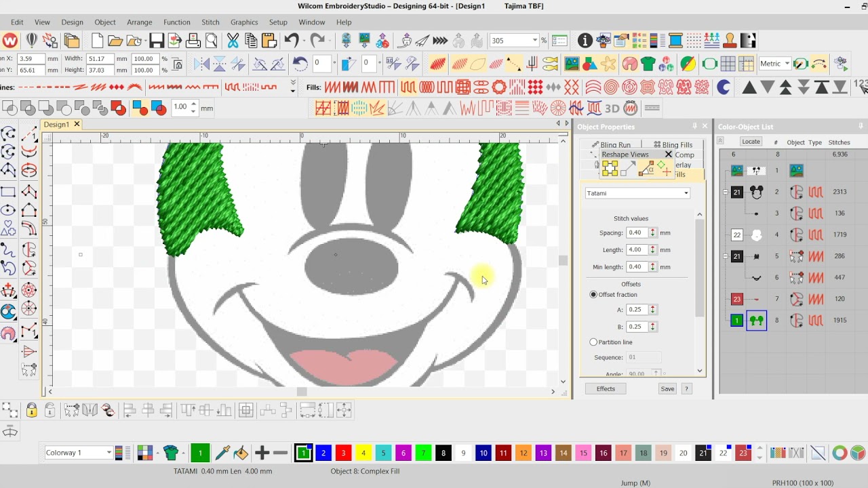The width and height of the screenshot is (868, 488).
Task: Open the Setup menu
Action: (x=278, y=22)
